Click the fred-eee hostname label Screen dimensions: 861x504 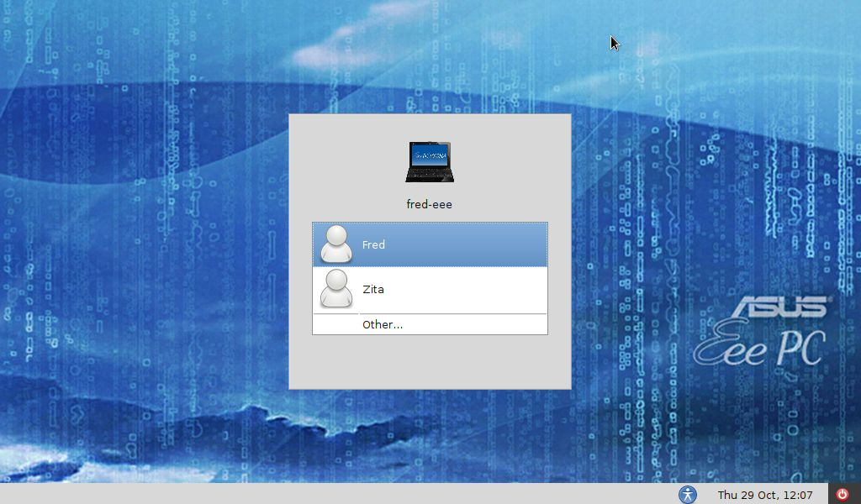430,205
